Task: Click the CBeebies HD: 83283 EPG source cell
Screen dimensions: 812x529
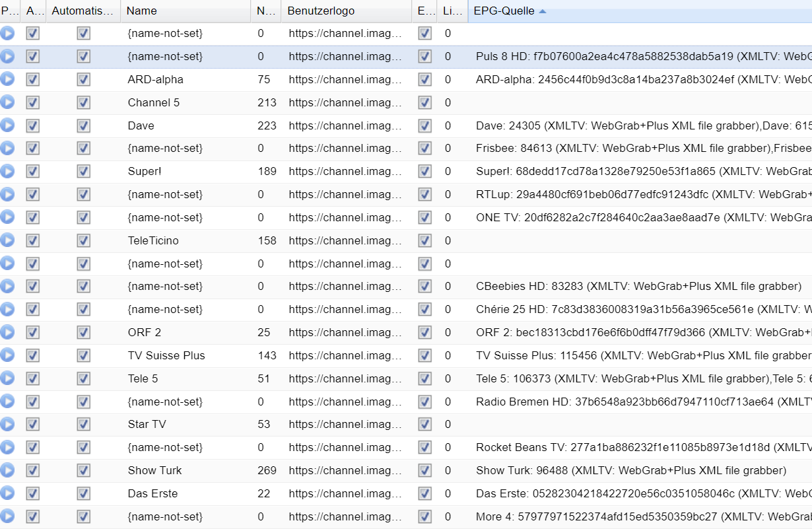Action: pos(640,286)
